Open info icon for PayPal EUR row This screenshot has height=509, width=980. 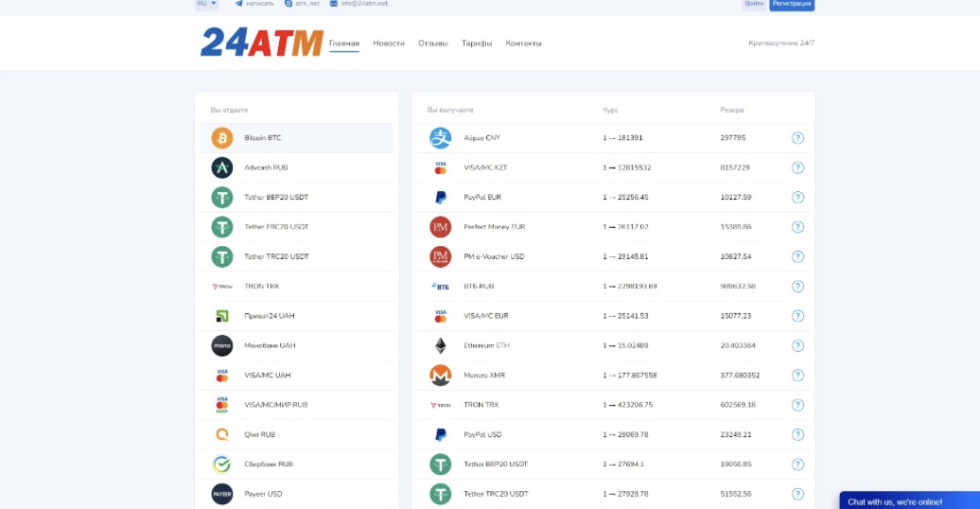[797, 198]
